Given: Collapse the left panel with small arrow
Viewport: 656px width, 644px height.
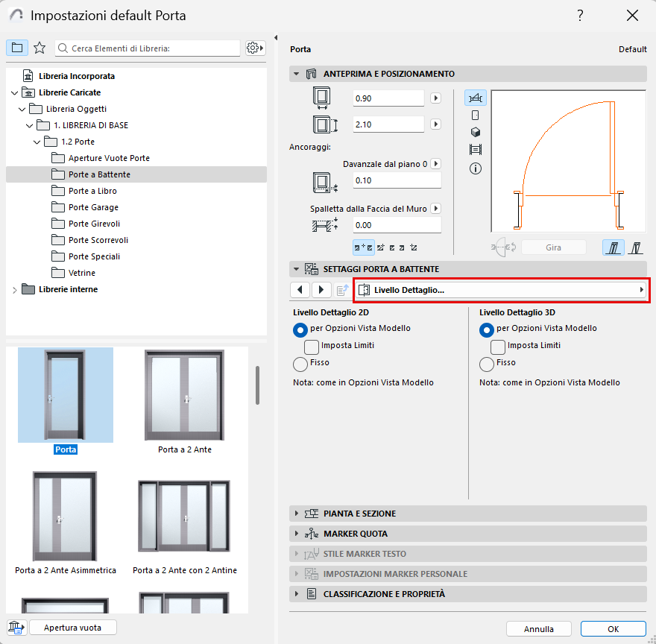Looking at the screenshot, I should (x=276, y=38).
